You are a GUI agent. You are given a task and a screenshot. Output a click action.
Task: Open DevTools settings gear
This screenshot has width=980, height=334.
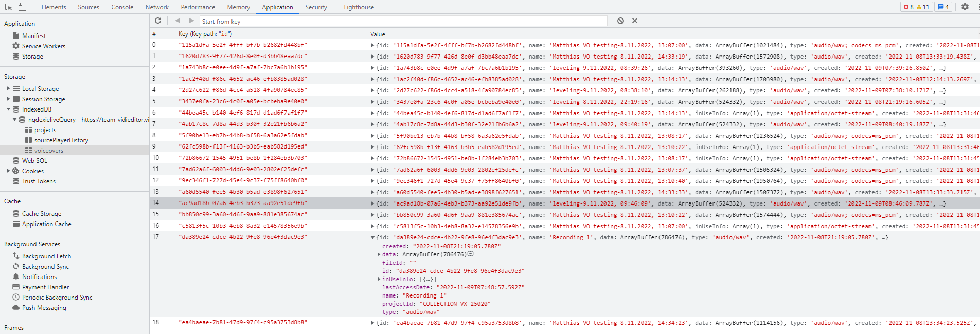click(965, 7)
